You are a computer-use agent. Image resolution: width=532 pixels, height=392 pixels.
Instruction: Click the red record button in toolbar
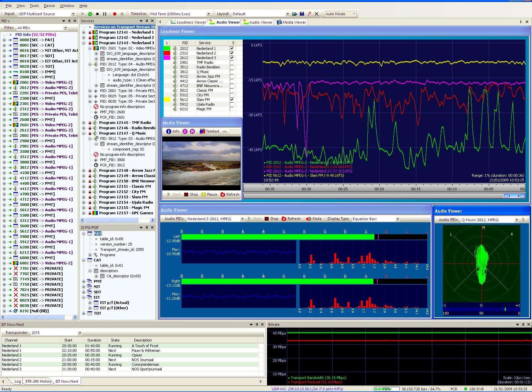114,14
